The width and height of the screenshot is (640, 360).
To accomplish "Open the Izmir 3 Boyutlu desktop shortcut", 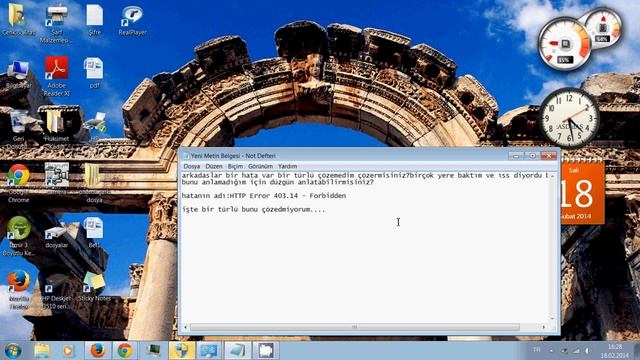I will (18, 236).
